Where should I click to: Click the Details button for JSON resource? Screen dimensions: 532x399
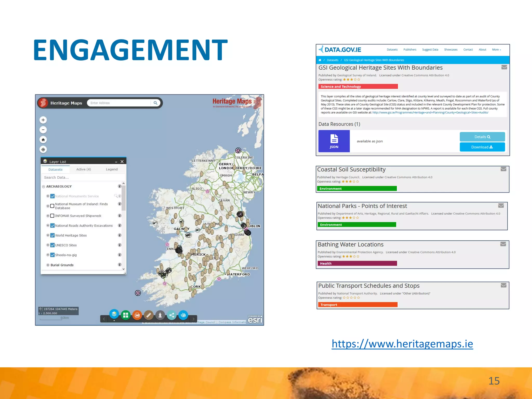(482, 137)
